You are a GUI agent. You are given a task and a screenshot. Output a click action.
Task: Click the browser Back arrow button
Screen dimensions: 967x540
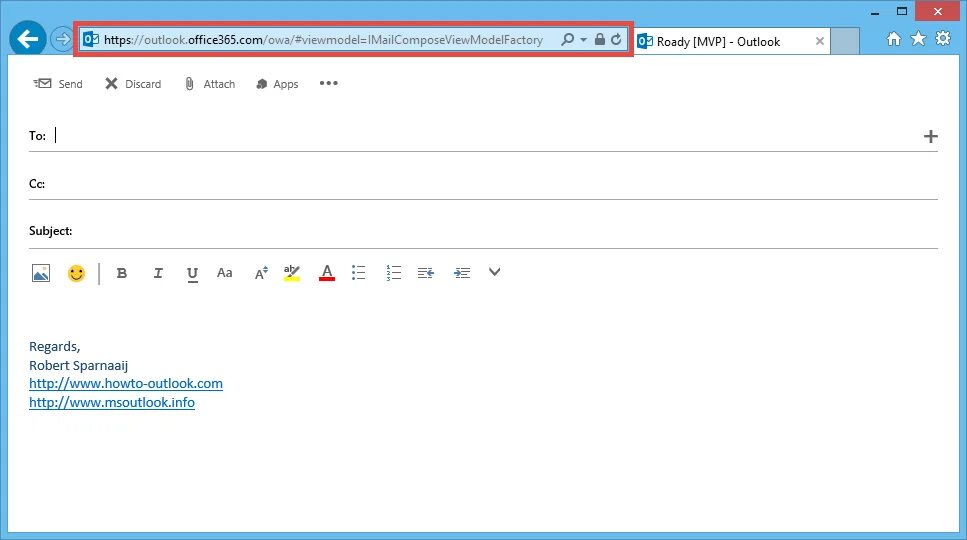pos(27,39)
